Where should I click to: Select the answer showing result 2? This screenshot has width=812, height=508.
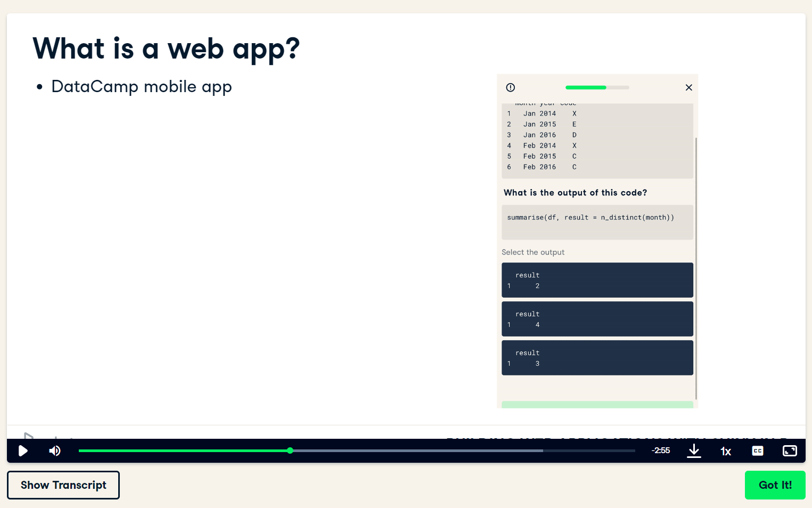(597, 280)
